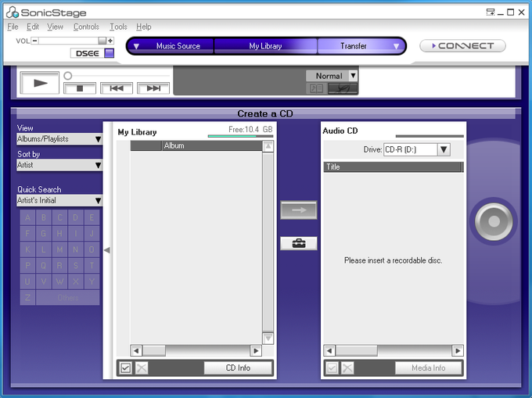This screenshot has width=532, height=398.
Task: Open the Albums/Playlists view dropdown
Action: tap(59, 139)
